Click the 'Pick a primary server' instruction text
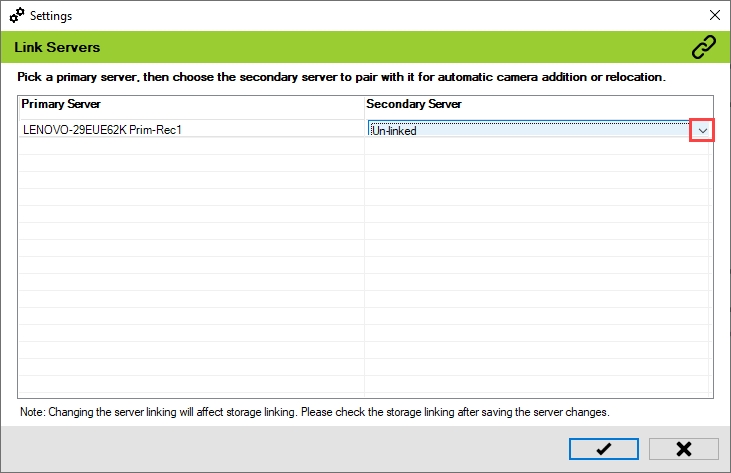The width and height of the screenshot is (731, 473). [342, 76]
